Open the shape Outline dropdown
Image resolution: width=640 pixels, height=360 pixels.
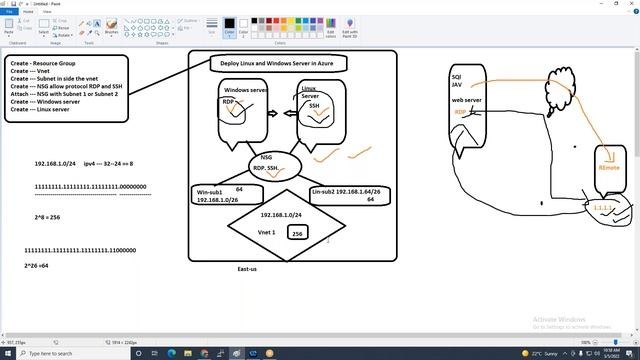point(189,20)
